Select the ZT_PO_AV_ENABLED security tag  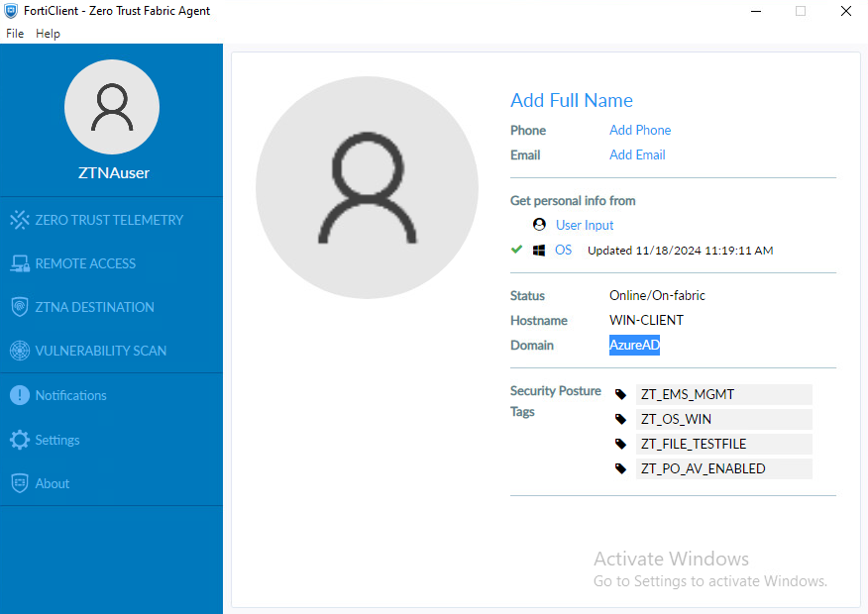703,468
